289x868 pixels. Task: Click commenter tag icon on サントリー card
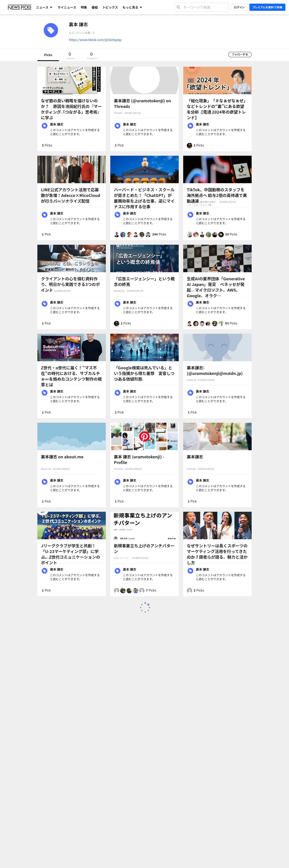[x=190, y=571]
